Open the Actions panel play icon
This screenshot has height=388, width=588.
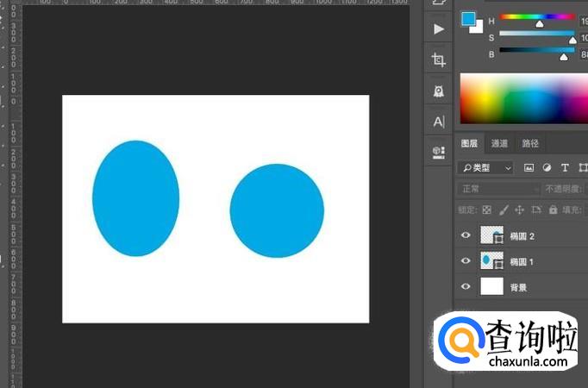(x=439, y=28)
